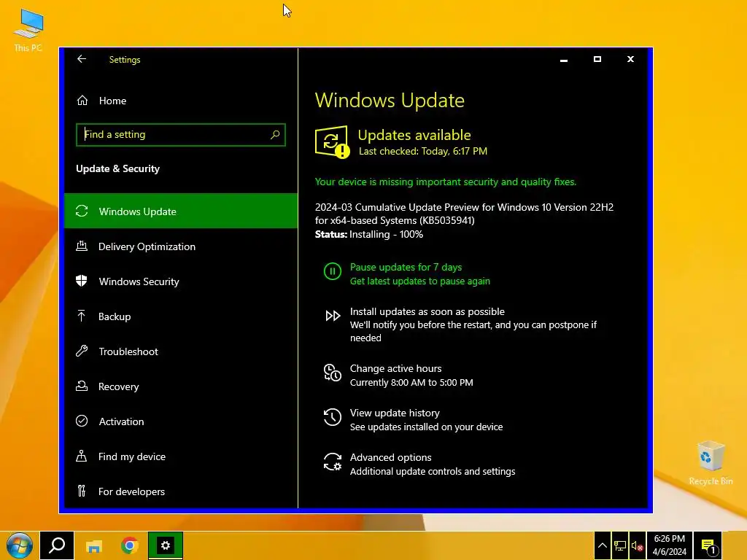Open Recovery settings
Image resolution: width=747 pixels, height=560 pixels.
(x=181, y=386)
